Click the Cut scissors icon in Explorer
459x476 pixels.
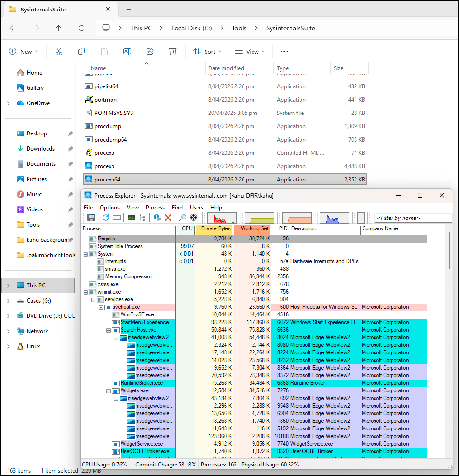click(59, 52)
